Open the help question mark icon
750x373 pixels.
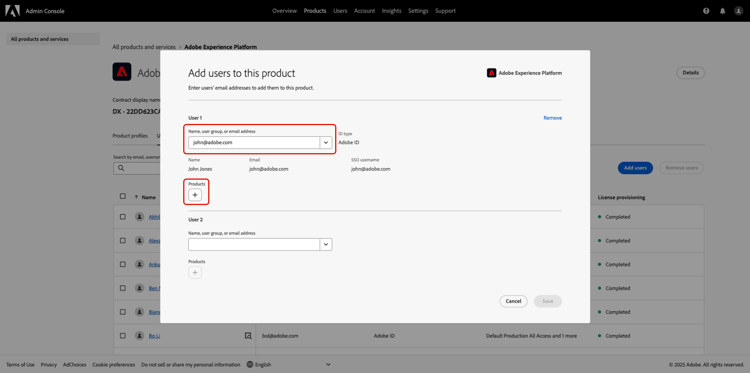(706, 11)
